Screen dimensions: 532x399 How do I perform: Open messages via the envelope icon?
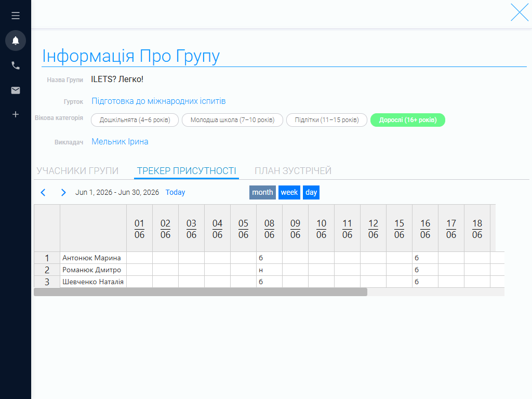pyautogui.click(x=16, y=90)
